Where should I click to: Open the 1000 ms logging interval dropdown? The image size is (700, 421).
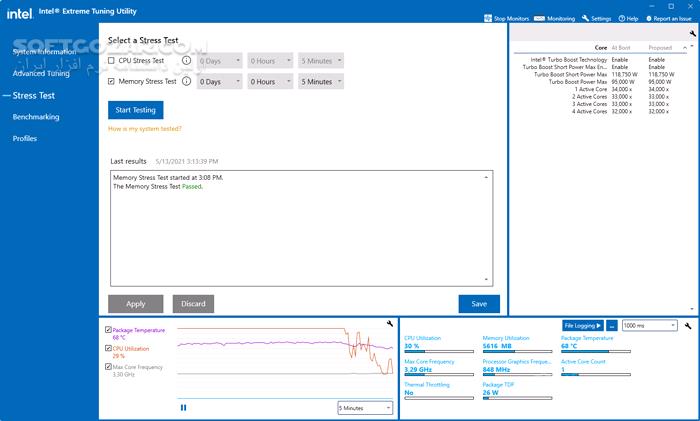(650, 325)
